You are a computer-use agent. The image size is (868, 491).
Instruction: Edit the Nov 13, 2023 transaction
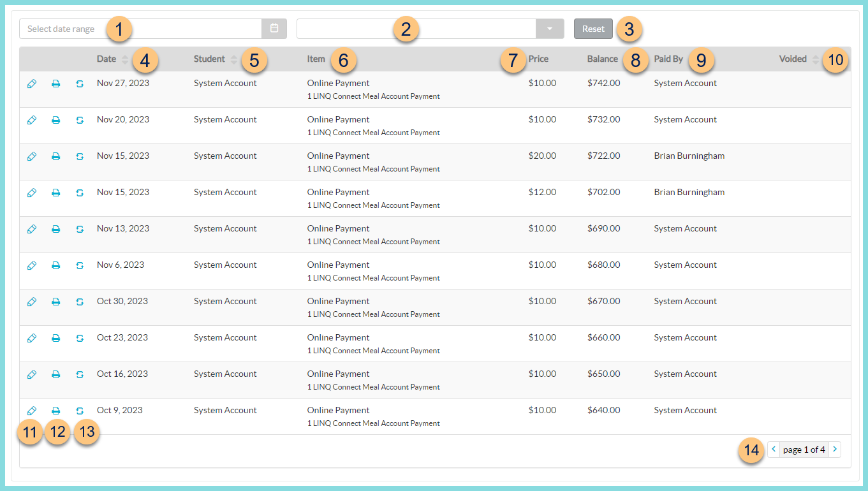click(32, 228)
